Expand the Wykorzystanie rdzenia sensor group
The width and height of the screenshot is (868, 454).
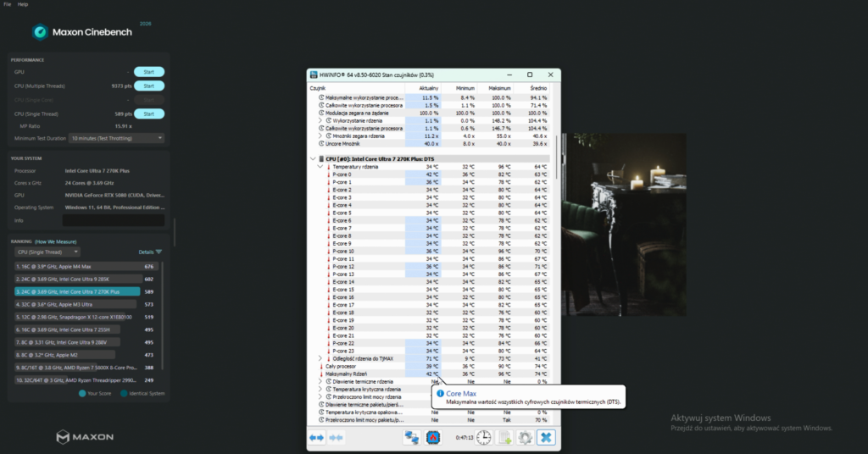click(x=320, y=120)
